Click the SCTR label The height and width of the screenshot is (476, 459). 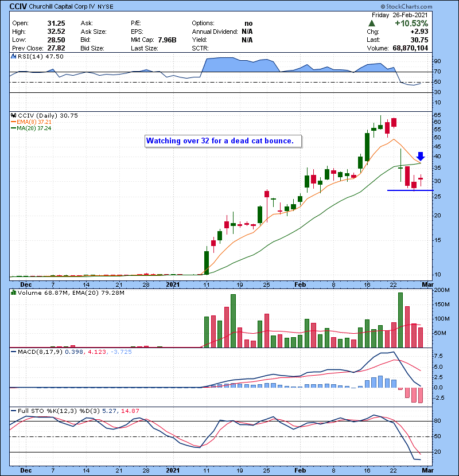(x=200, y=48)
